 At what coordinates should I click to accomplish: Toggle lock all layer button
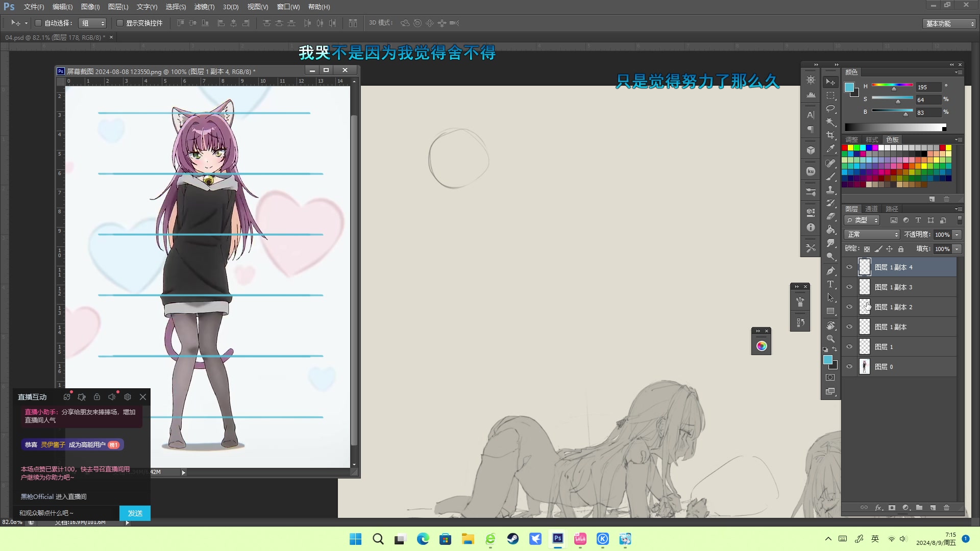click(x=901, y=249)
